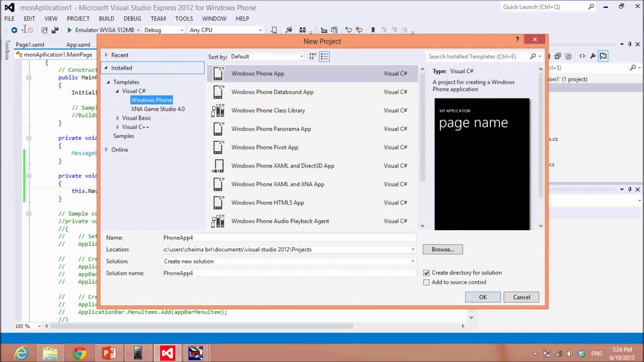Switch to the App.xaml tab
644x362 pixels.
[x=78, y=45]
